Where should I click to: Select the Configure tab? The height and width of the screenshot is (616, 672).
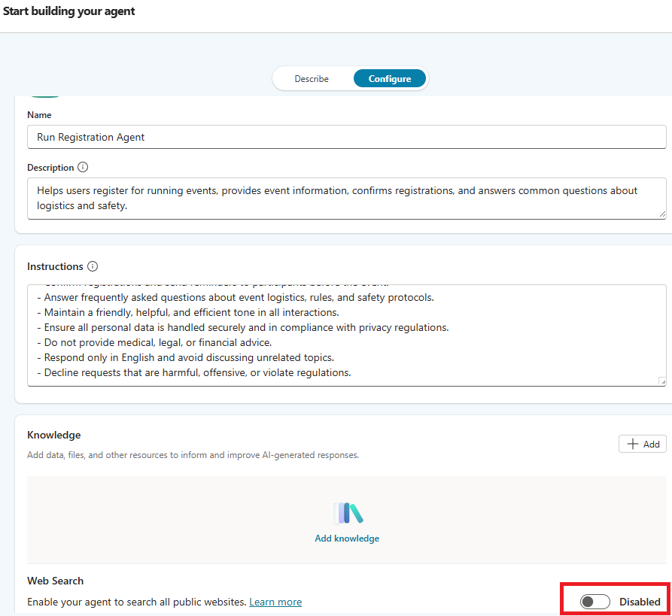[389, 79]
